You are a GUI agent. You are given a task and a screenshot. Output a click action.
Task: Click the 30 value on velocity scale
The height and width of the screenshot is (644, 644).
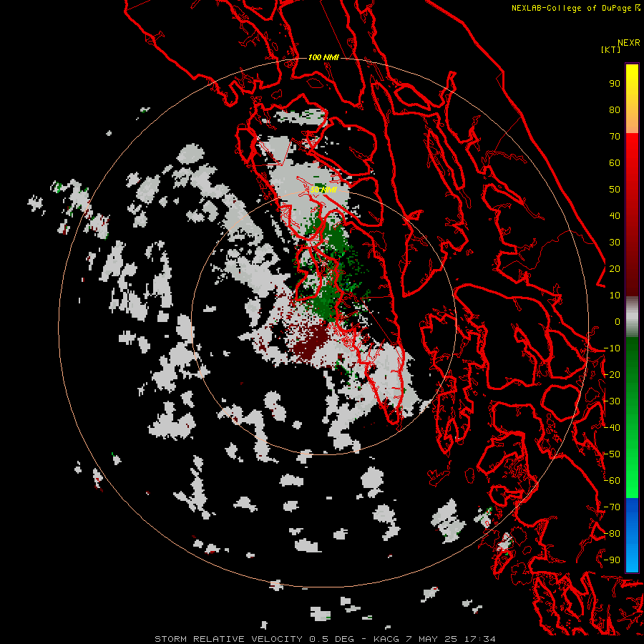tap(615, 243)
